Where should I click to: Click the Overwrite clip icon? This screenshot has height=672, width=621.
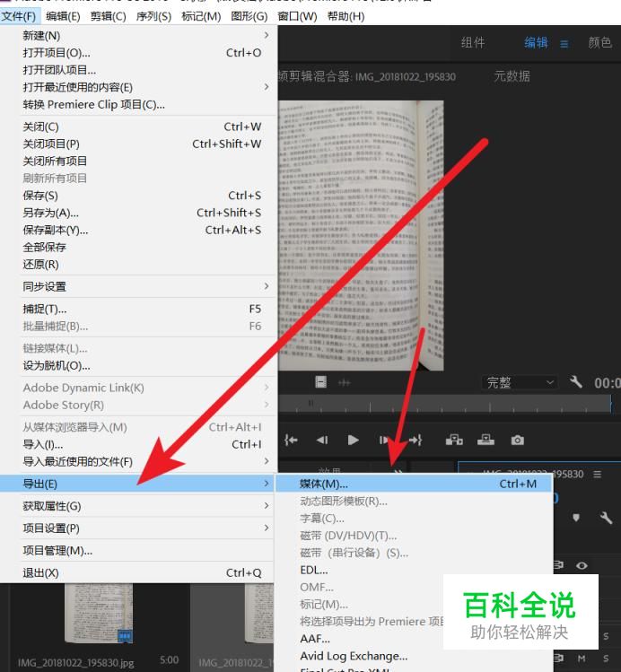point(485,440)
